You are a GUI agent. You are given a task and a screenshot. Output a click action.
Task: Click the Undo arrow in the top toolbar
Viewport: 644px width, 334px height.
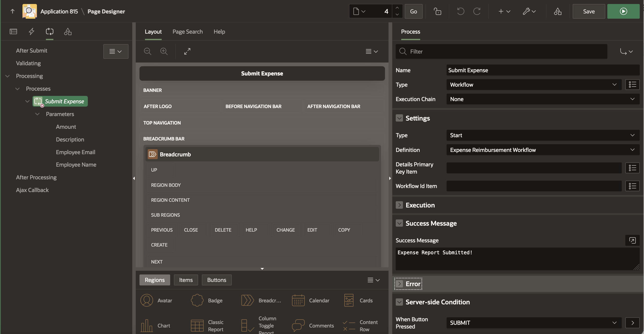pos(461,11)
